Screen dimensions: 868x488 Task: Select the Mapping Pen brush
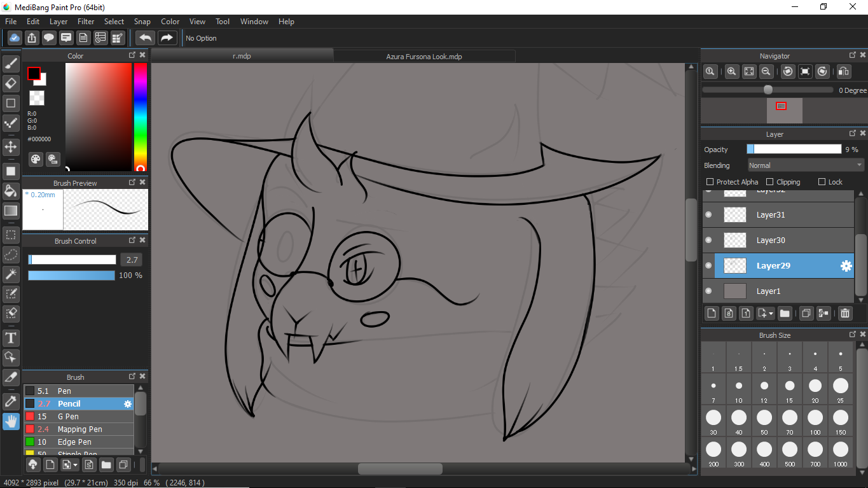[79, 429]
